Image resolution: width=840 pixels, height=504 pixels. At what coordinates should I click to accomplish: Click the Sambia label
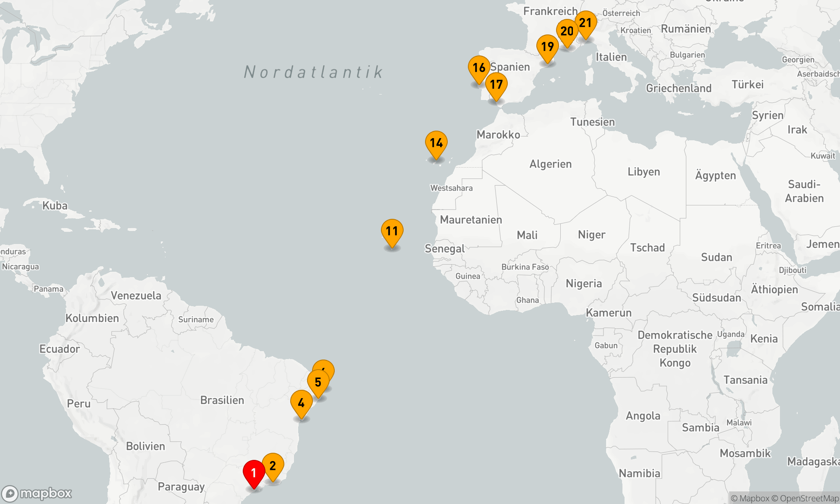701,428
